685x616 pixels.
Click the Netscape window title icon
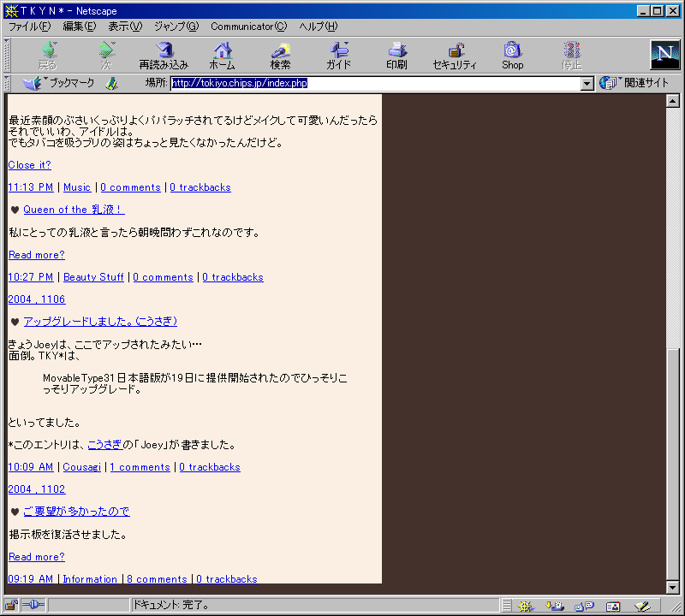(x=11, y=10)
